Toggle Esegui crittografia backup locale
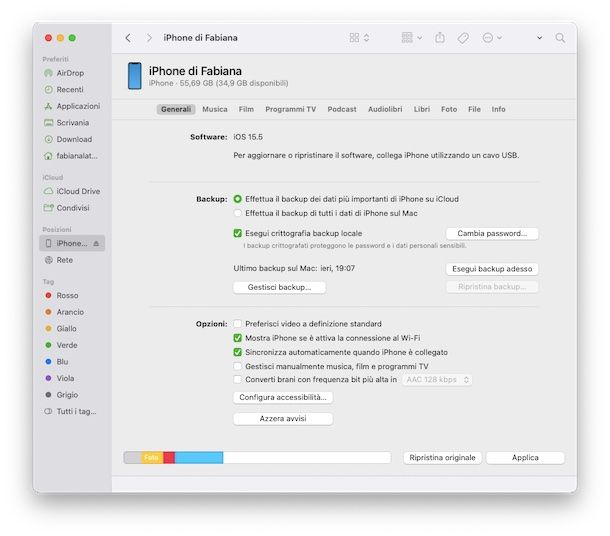Image resolution: width=610 pixels, height=536 pixels. click(x=237, y=233)
